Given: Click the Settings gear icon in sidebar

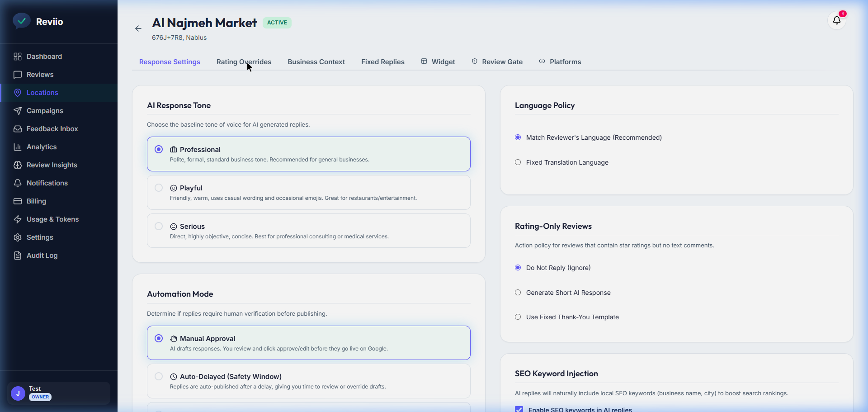Looking at the screenshot, I should point(18,237).
